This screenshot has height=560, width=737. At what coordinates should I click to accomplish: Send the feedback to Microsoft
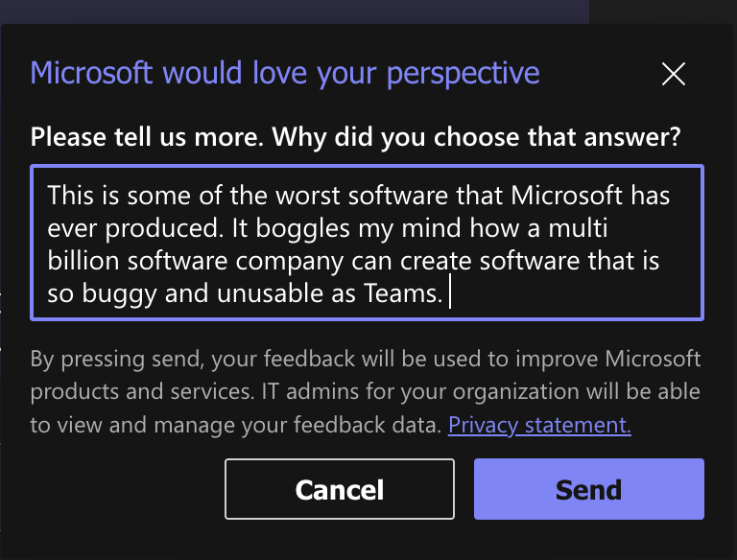coord(588,489)
